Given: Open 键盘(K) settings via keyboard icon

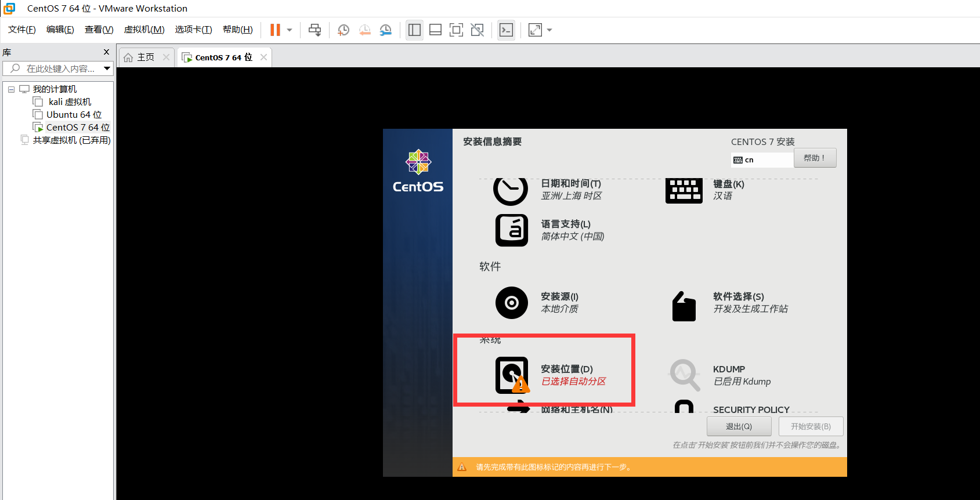Looking at the screenshot, I should pyautogui.click(x=684, y=191).
